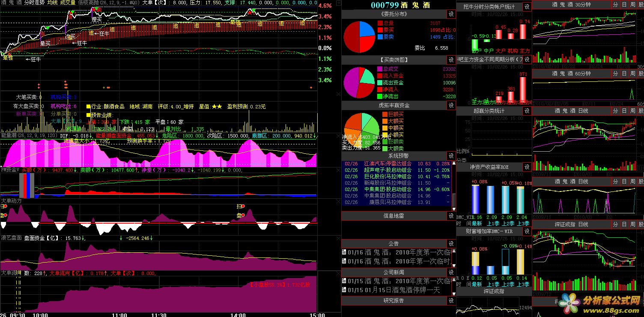Click document icon of 01/15 2010年度第一次临 news
Viewport: 644px width, 317px height.
pos(344,281)
